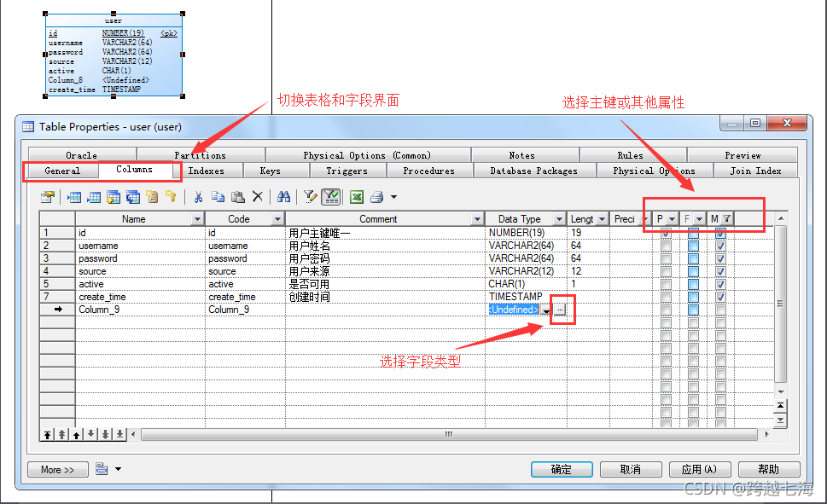
Task: Confirm with the 确定 button
Action: [562, 469]
